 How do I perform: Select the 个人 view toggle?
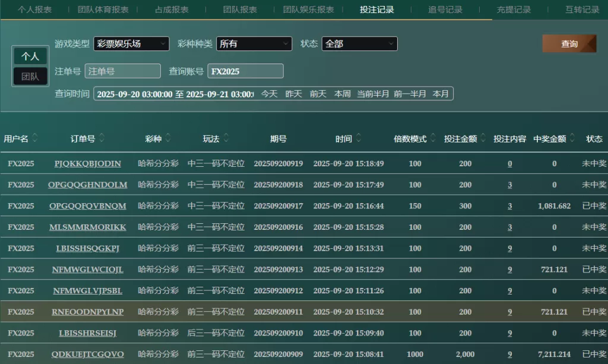point(30,56)
